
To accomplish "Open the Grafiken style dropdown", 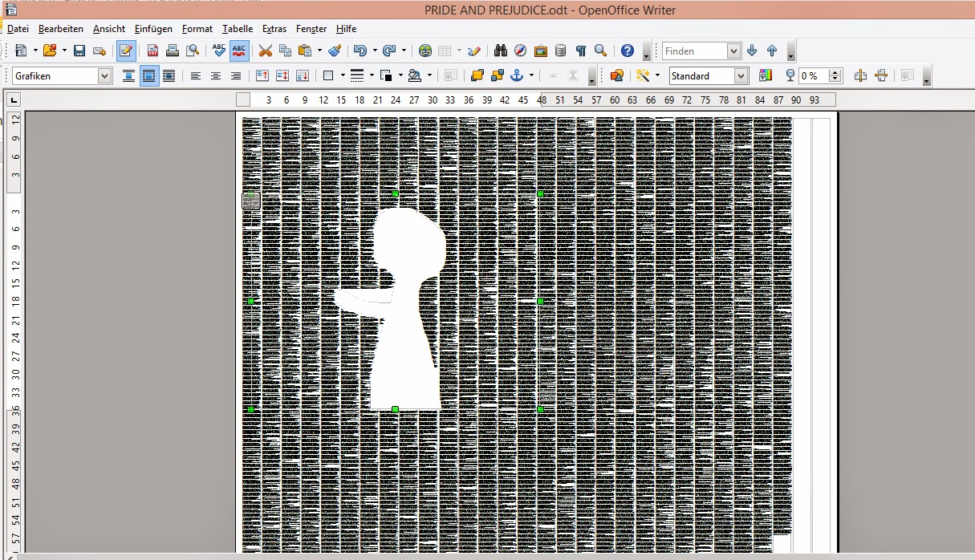I will click(x=104, y=75).
